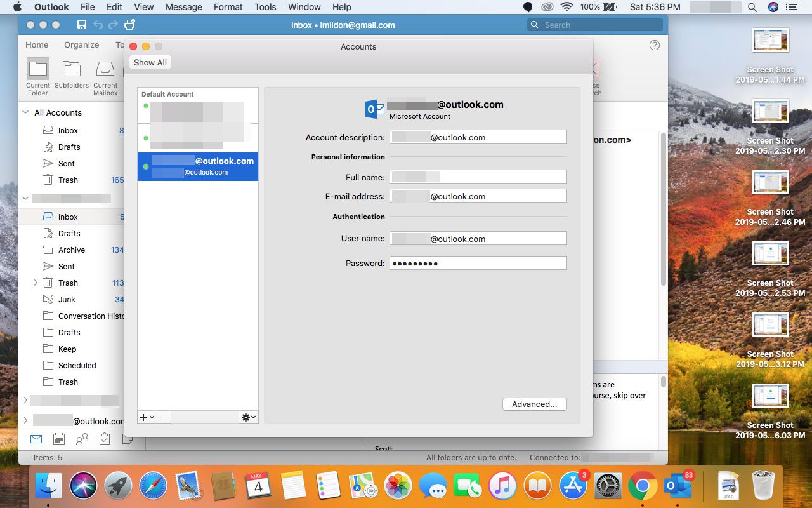This screenshot has width=812, height=508.
Task: Open Launchpad from the Dock
Action: [x=118, y=487]
